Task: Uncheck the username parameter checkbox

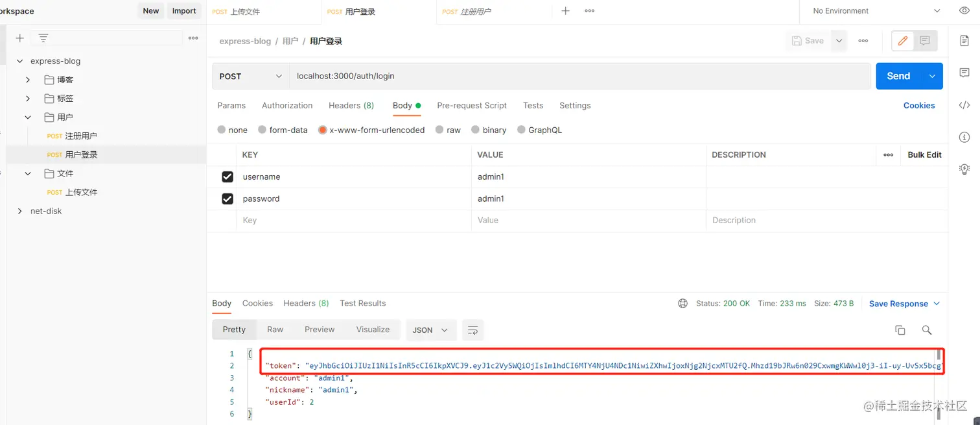Action: (x=227, y=176)
